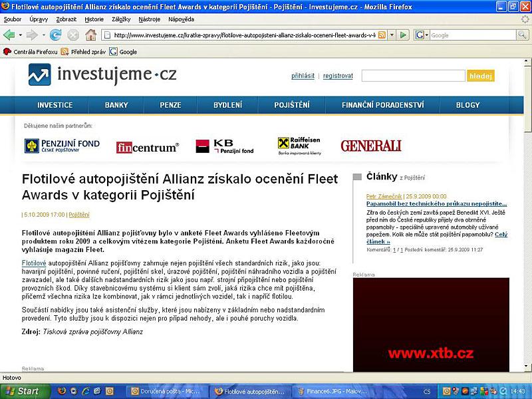Reload the page with Refresh icon
Screen dimensions: 532x399
coord(55,35)
